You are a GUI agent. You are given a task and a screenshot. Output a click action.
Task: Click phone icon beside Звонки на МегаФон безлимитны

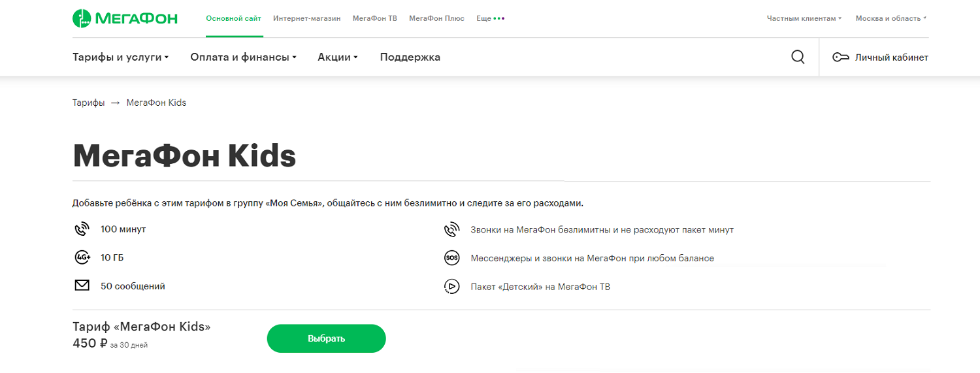click(451, 230)
